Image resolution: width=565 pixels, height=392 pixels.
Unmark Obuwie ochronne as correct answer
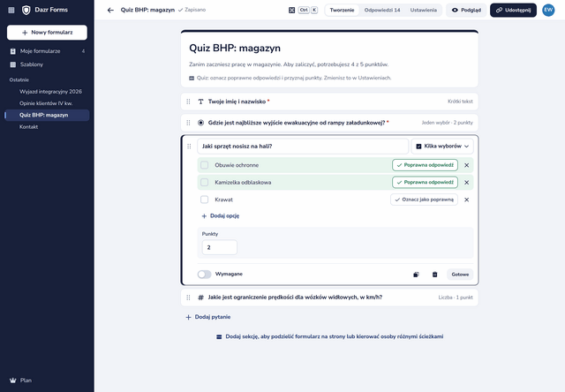[x=425, y=165]
